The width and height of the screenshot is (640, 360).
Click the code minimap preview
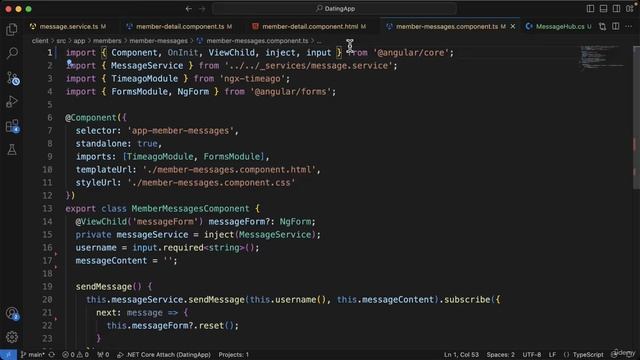[602, 57]
